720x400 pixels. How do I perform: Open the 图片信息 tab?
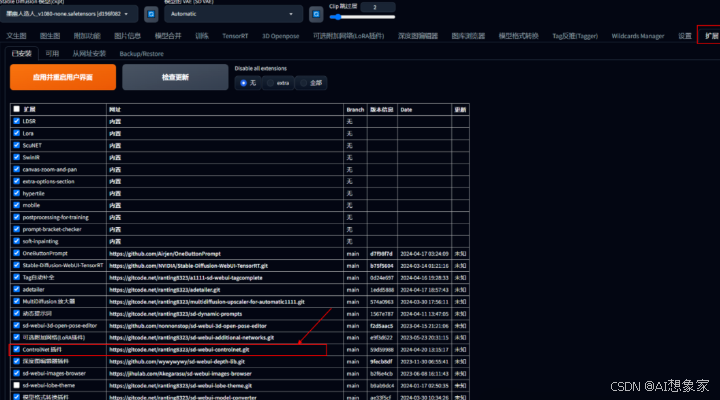127,36
